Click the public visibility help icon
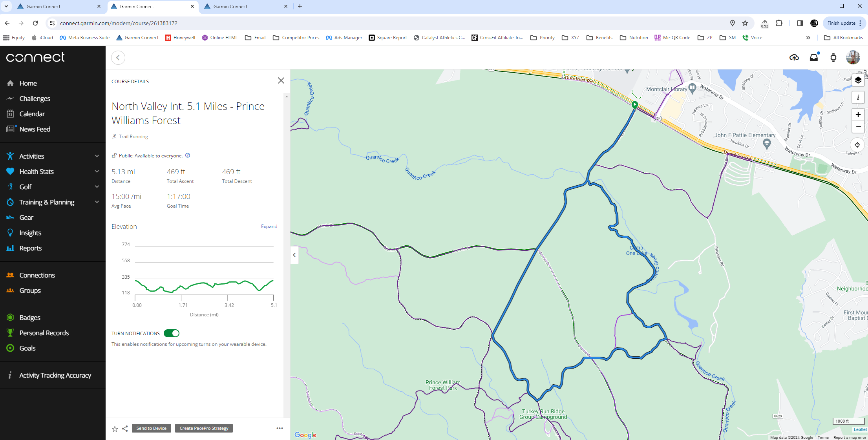Image resolution: width=868 pixels, height=440 pixels. pyautogui.click(x=188, y=155)
